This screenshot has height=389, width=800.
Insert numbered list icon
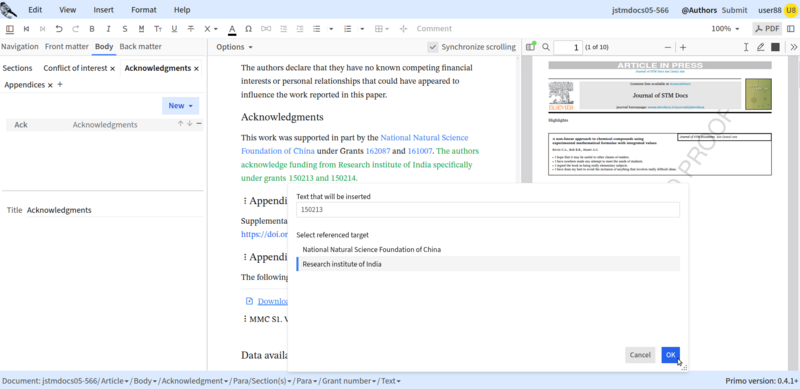pyautogui.click(x=347, y=29)
